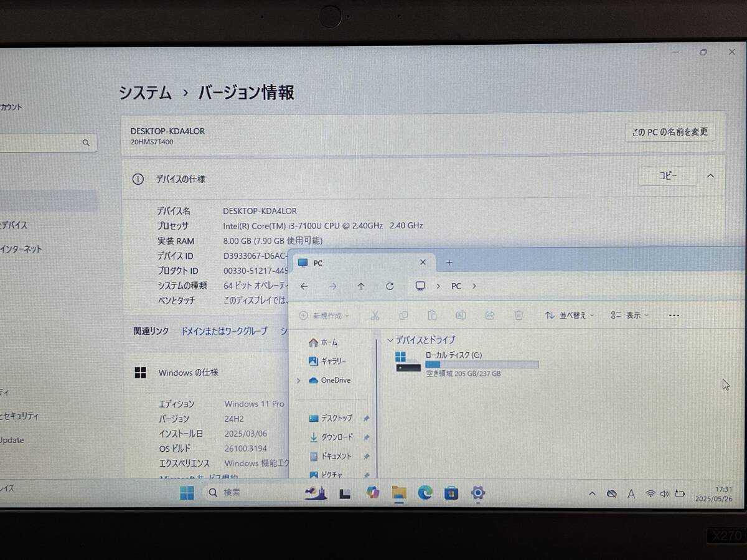747x560 pixels.
Task: Click the IME 'A' input indicator
Action: (x=631, y=494)
